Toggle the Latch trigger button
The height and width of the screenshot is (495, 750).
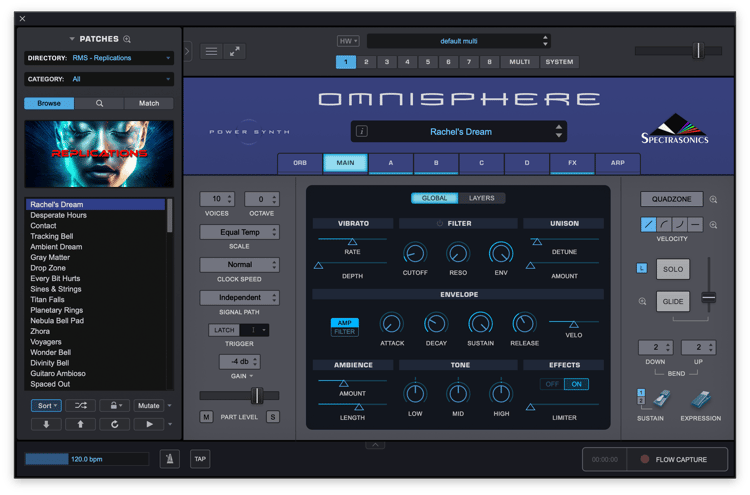click(x=224, y=330)
